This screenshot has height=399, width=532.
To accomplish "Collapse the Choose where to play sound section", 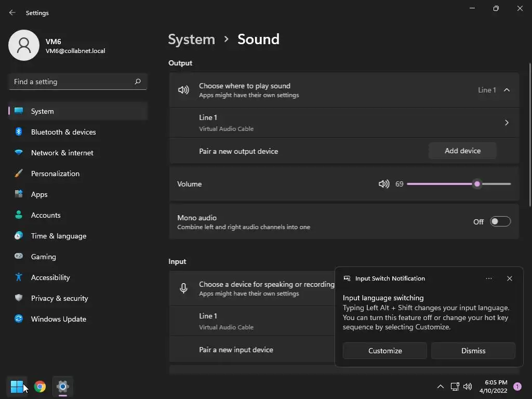I will (x=507, y=90).
